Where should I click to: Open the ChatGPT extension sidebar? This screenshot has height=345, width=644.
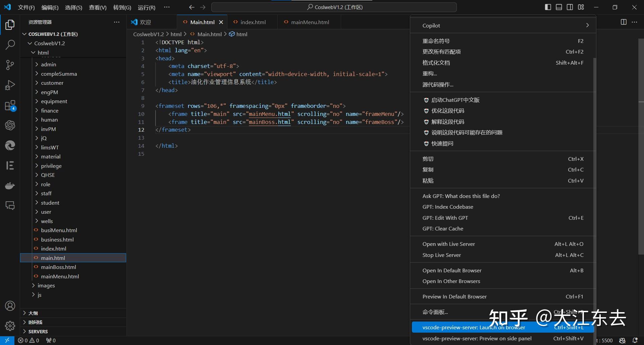(10, 125)
